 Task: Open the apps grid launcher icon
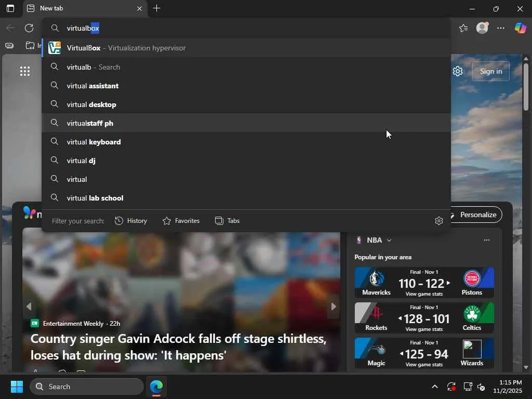pos(25,71)
